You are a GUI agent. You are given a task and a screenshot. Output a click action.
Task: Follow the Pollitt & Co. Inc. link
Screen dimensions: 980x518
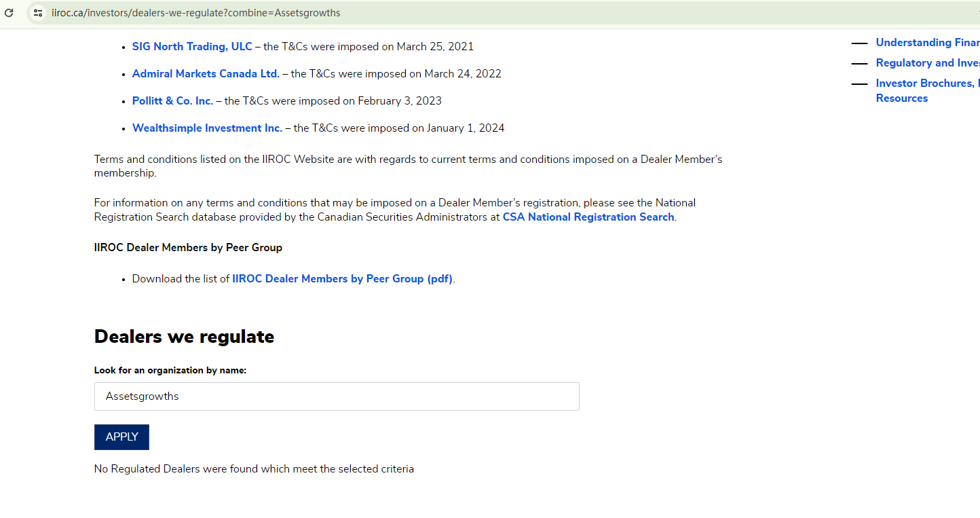click(172, 101)
